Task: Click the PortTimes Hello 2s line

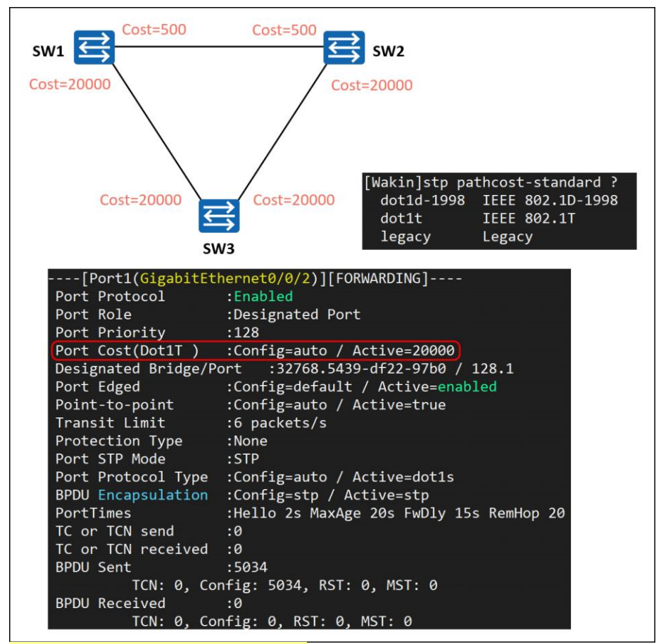Action: [x=310, y=513]
